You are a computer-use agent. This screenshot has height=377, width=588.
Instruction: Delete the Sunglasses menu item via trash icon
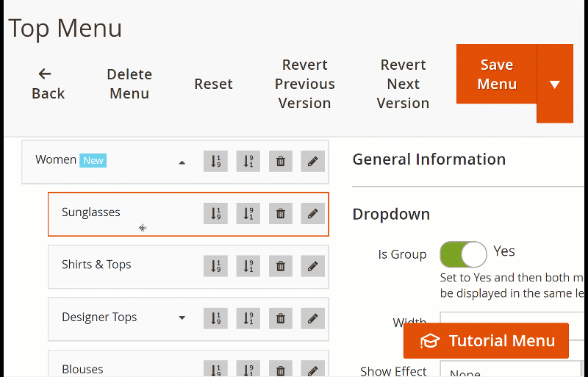[x=280, y=214]
